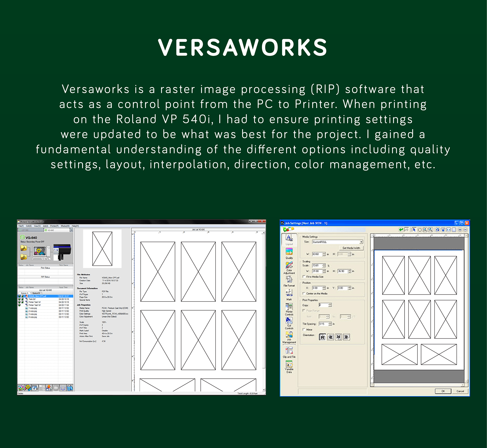Open the Quality settings panel icon
Screen dimensions: 487x448
coord(289,252)
